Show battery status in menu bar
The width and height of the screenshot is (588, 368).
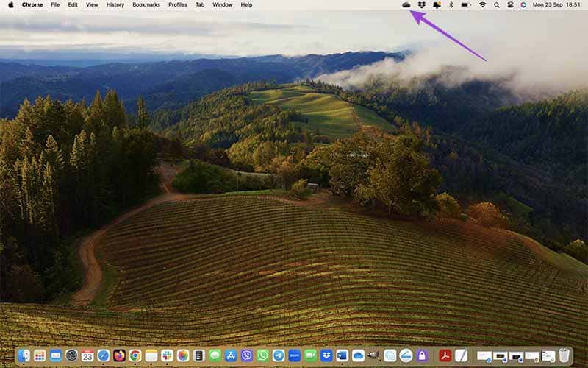click(466, 5)
